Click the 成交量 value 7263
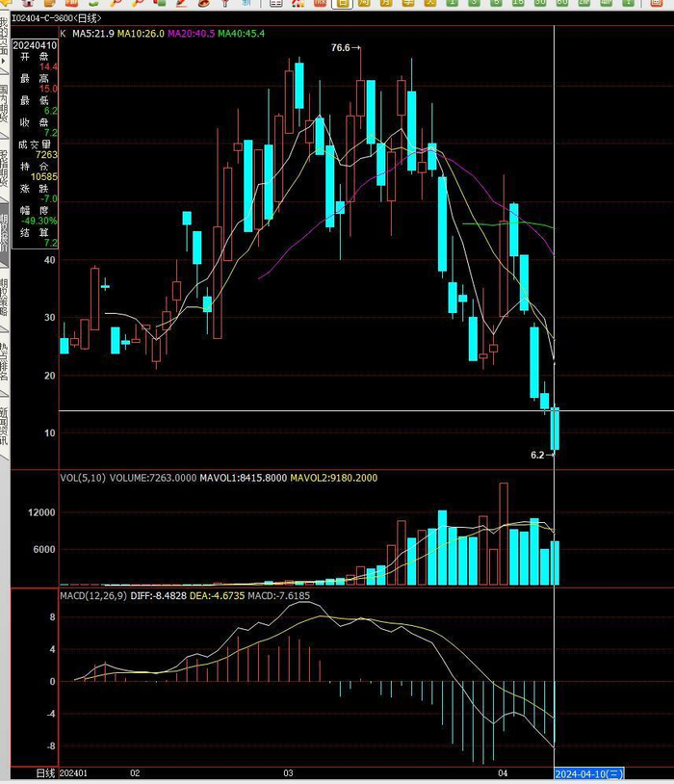This screenshot has height=784, width=674. click(x=46, y=154)
